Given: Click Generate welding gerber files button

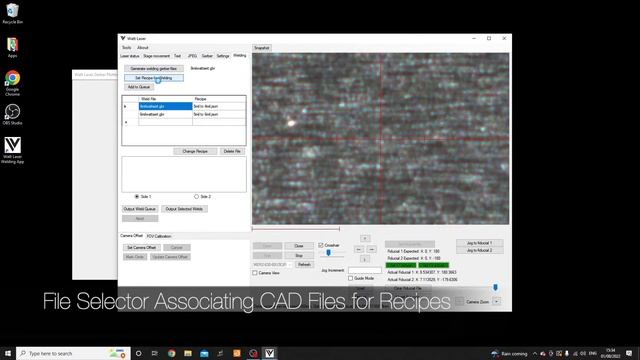Looking at the screenshot, I should pos(154,69).
